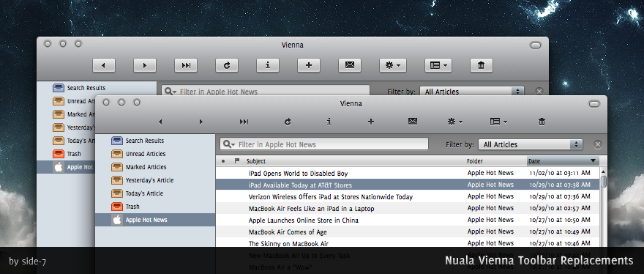Click forward arrow button in rear Vienna window

pos(145,65)
